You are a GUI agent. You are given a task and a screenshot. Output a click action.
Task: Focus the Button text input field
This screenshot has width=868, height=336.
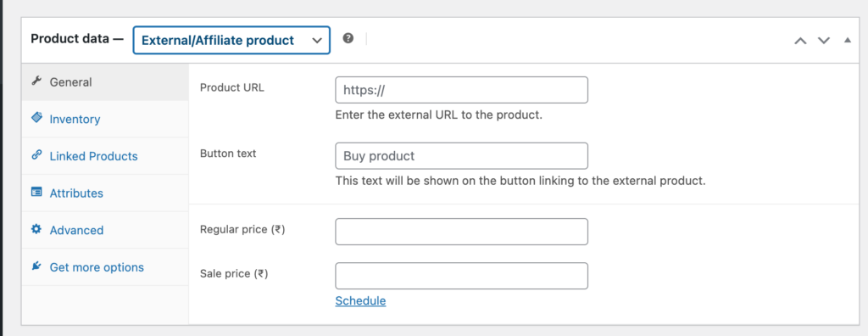[462, 156]
